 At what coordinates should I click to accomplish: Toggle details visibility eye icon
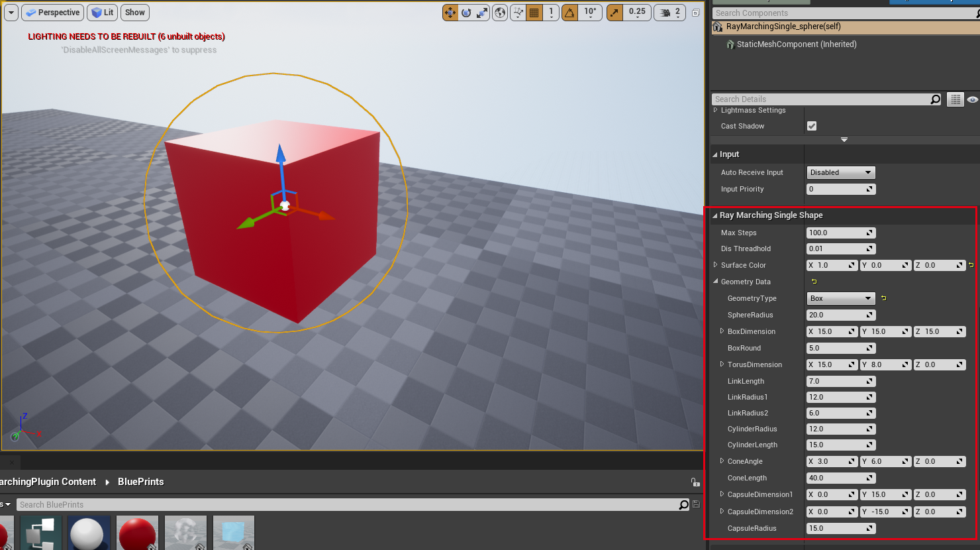[972, 99]
